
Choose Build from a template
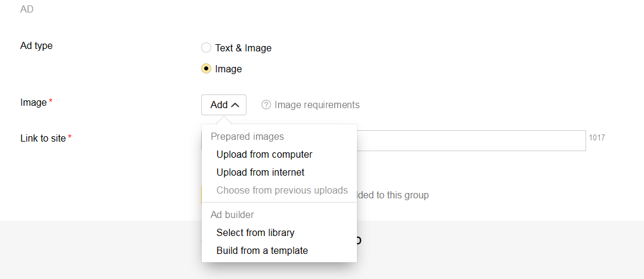click(x=262, y=250)
